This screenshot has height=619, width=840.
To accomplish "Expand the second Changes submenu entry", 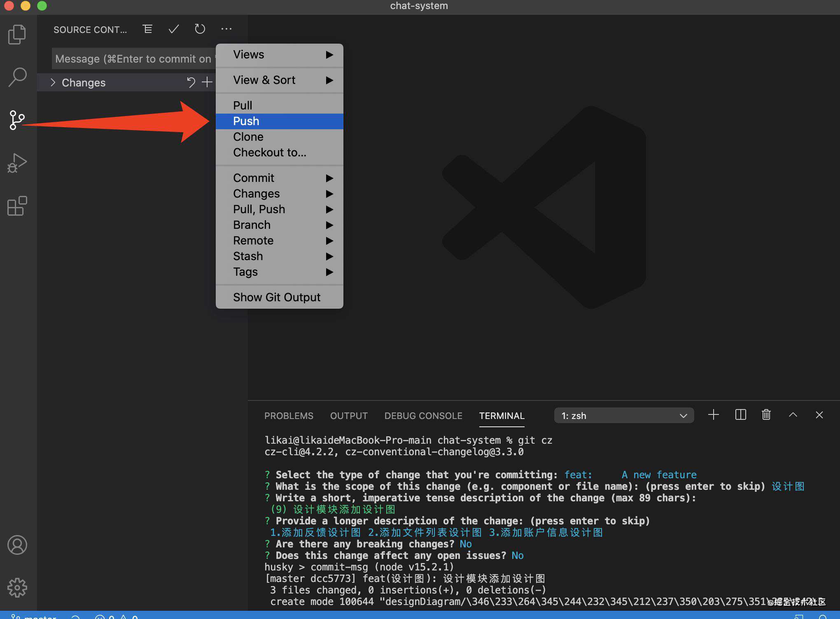I will click(279, 194).
